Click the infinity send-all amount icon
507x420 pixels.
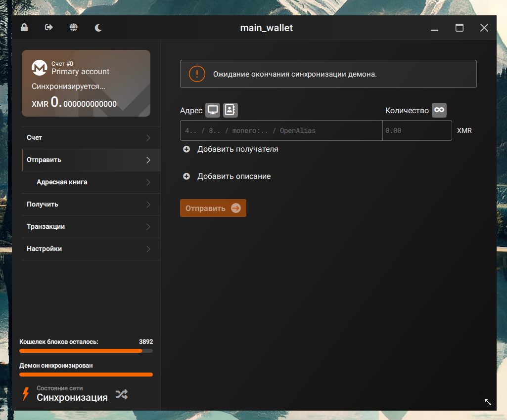(x=439, y=110)
